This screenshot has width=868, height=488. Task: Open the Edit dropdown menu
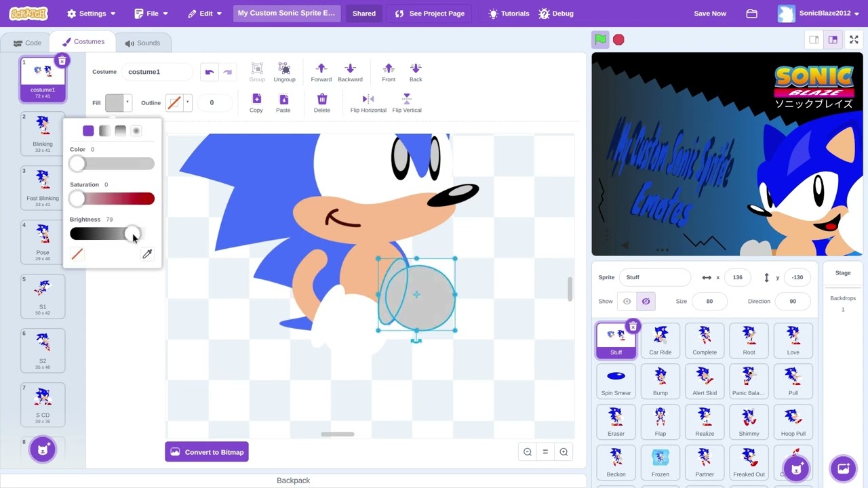[x=205, y=14]
